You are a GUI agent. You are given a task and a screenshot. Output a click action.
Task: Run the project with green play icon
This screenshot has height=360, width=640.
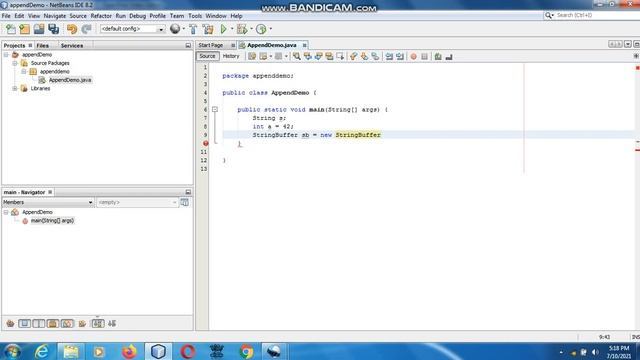coord(223,29)
